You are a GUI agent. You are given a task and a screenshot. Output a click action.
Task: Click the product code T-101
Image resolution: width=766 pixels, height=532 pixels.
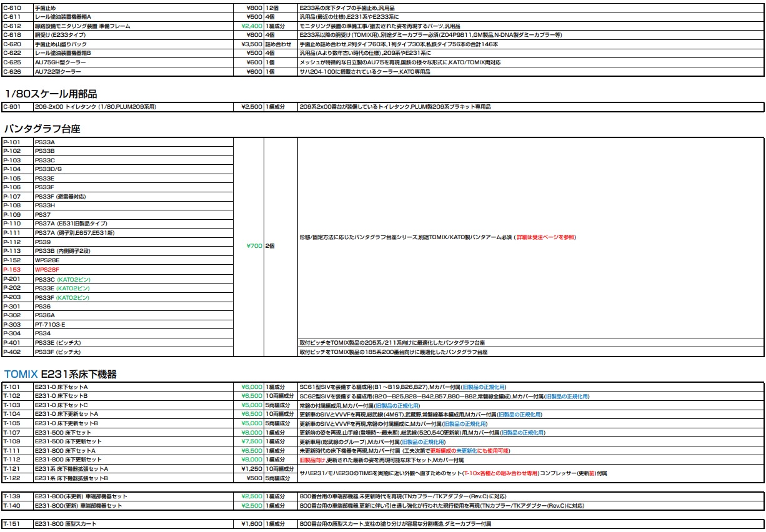12,387
